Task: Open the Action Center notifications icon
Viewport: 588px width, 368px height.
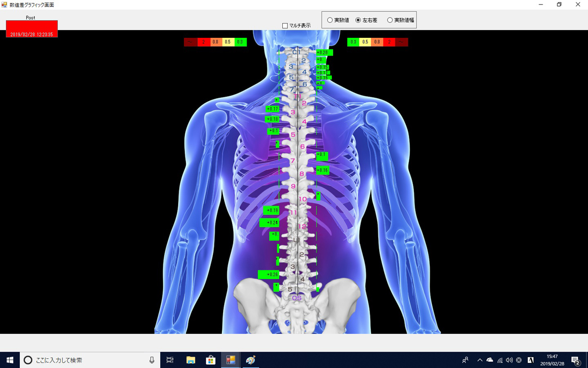Action: coord(576,360)
